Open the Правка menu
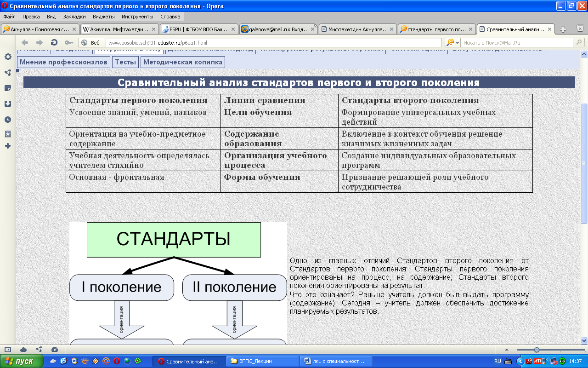The width and height of the screenshot is (588, 368). click(x=31, y=16)
